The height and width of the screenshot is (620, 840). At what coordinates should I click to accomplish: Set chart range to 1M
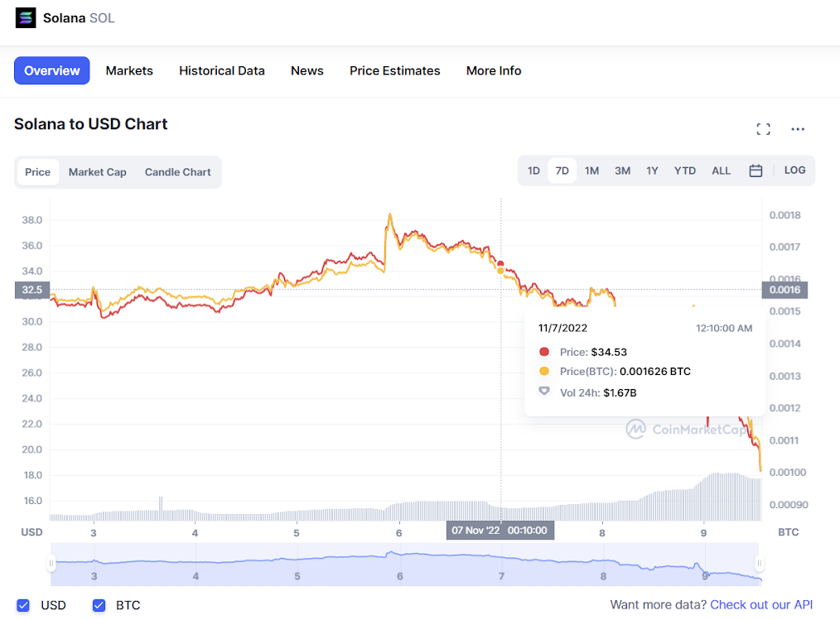point(591,171)
